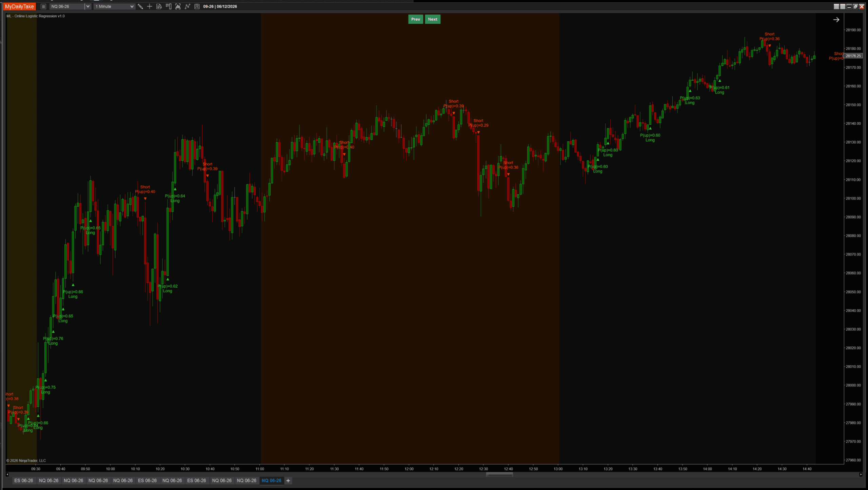Click the © 2026 NinjaTrader, LLC text

click(26, 461)
